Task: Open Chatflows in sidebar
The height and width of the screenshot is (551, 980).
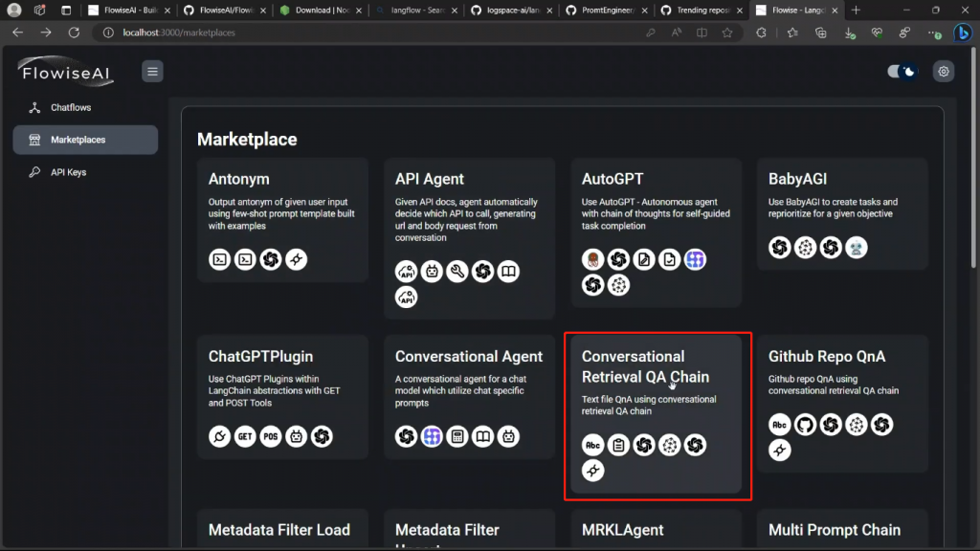Action: 71,107
